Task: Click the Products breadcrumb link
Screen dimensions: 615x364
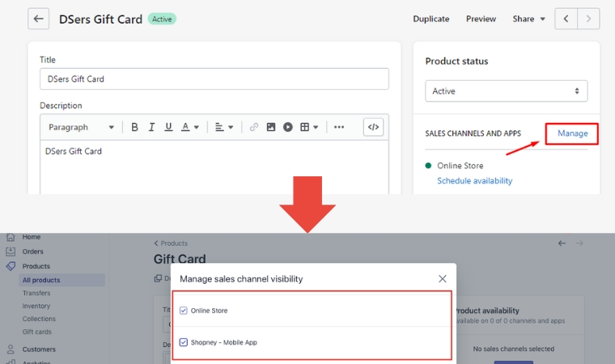Action: [171, 243]
